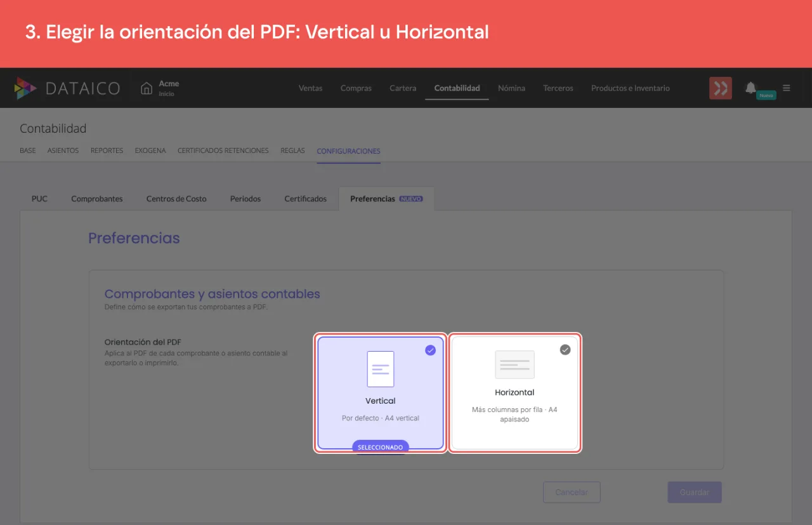The image size is (812, 525).
Task: Open the notifications bell
Action: pyautogui.click(x=750, y=88)
